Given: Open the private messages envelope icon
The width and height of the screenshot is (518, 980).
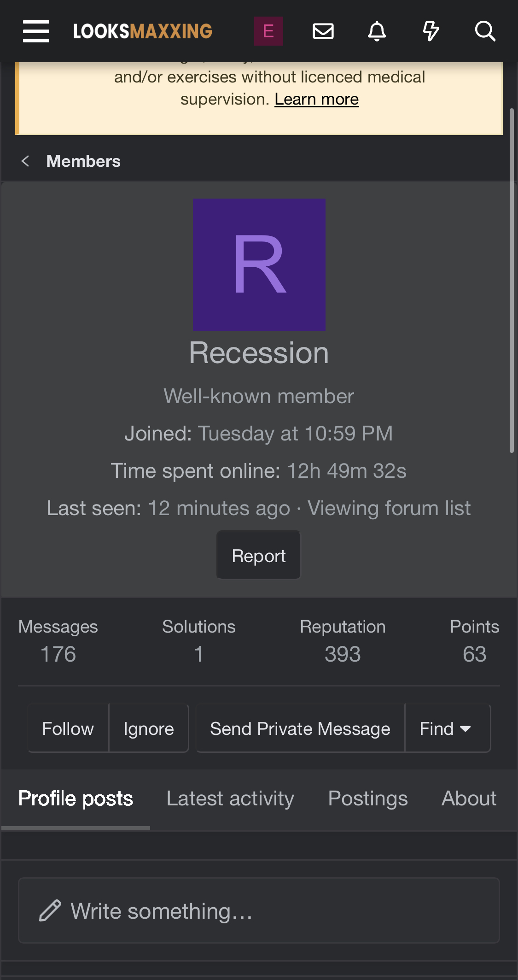Looking at the screenshot, I should click(323, 31).
